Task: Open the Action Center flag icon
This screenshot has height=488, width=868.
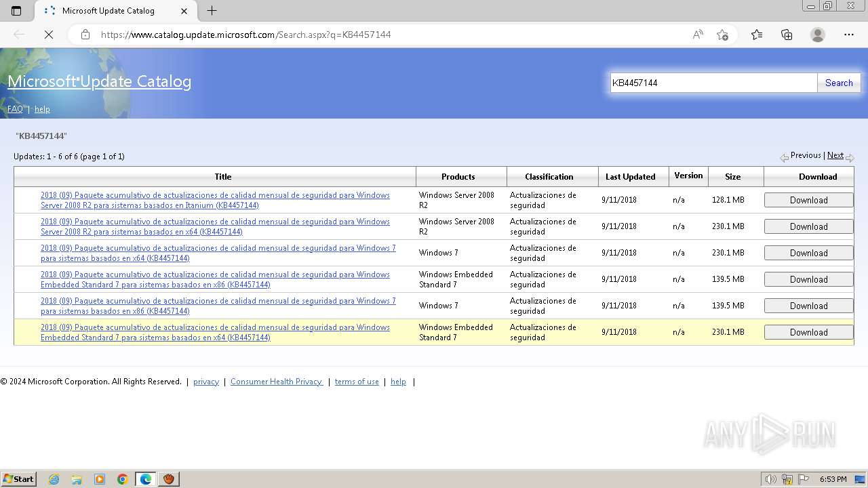Action: 804,479
